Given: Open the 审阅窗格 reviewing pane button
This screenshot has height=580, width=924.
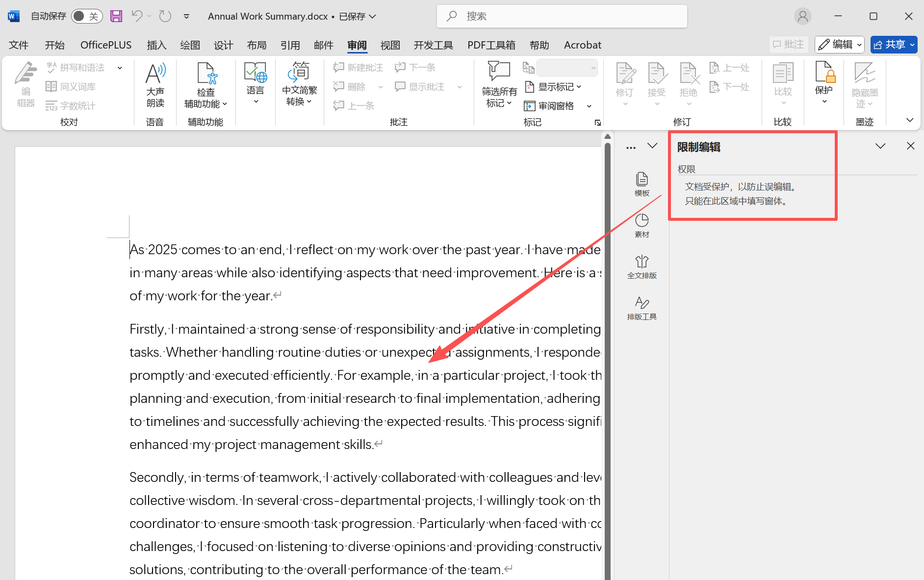Looking at the screenshot, I should pyautogui.click(x=550, y=106).
